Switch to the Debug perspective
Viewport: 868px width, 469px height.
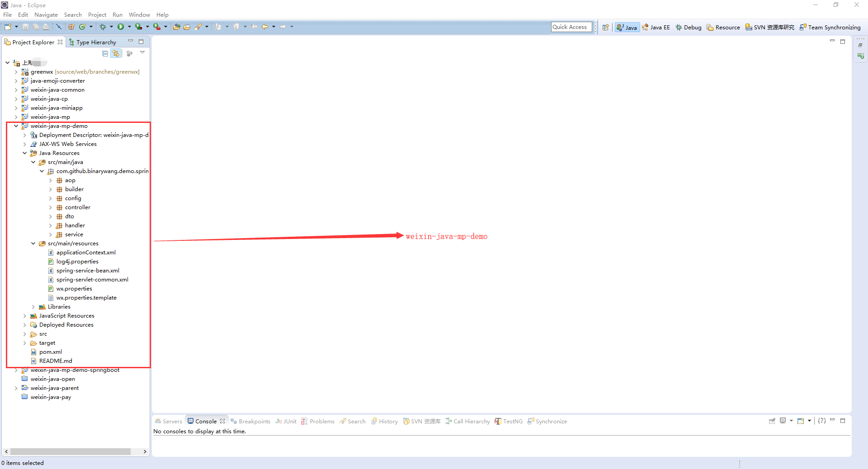coord(689,27)
